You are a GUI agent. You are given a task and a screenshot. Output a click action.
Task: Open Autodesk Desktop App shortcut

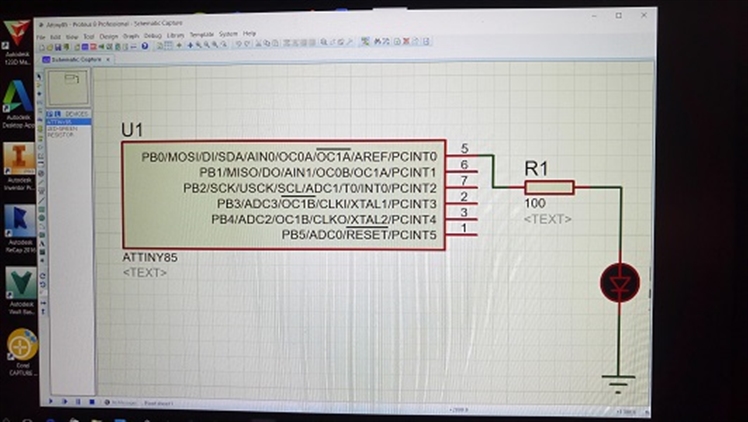(18, 105)
